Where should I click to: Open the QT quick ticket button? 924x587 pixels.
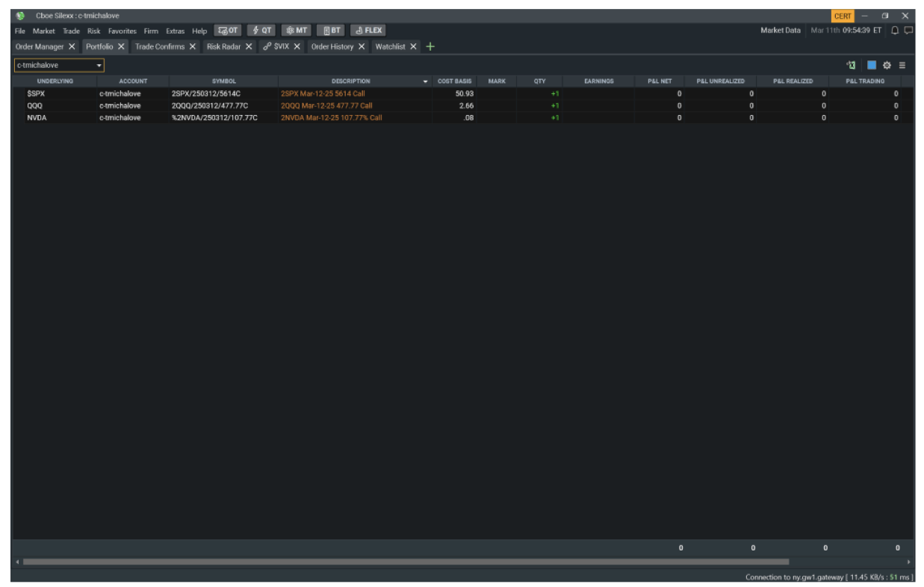pyautogui.click(x=261, y=31)
